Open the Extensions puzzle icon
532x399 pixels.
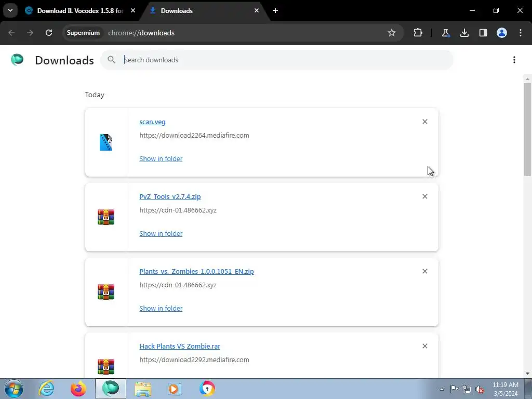point(418,33)
